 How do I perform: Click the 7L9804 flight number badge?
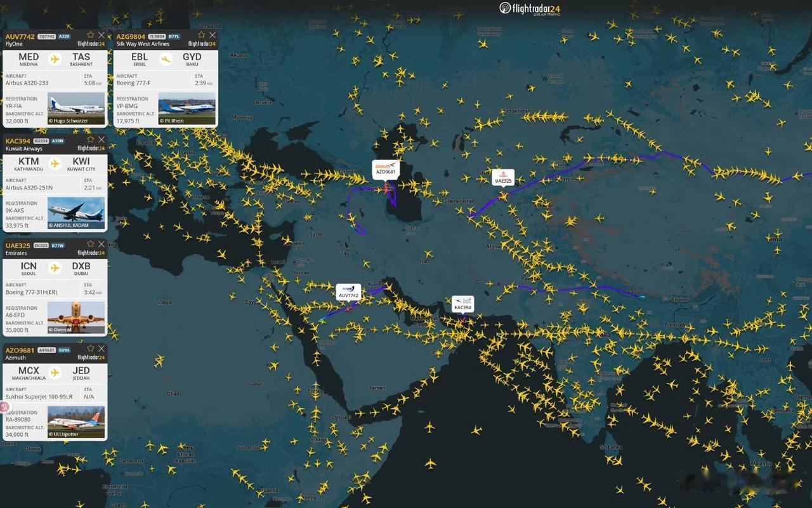(157, 37)
